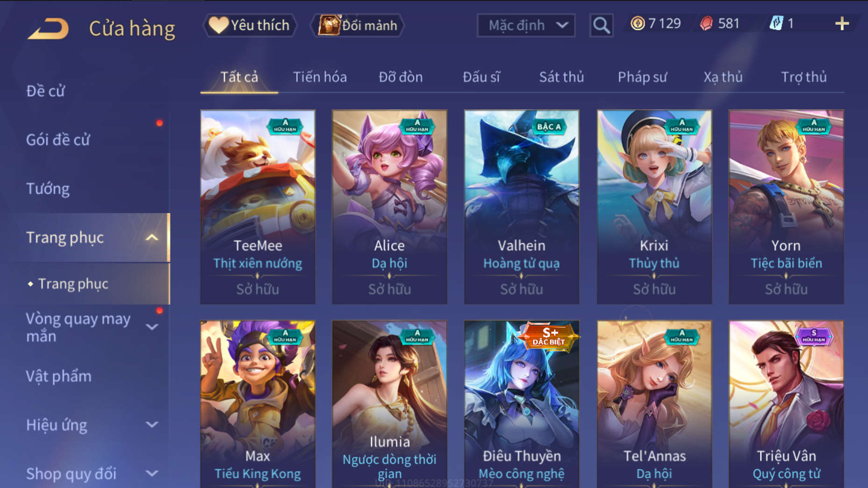The width and height of the screenshot is (868, 488).
Task: Tap the plus icon to add currency
Action: point(842,24)
